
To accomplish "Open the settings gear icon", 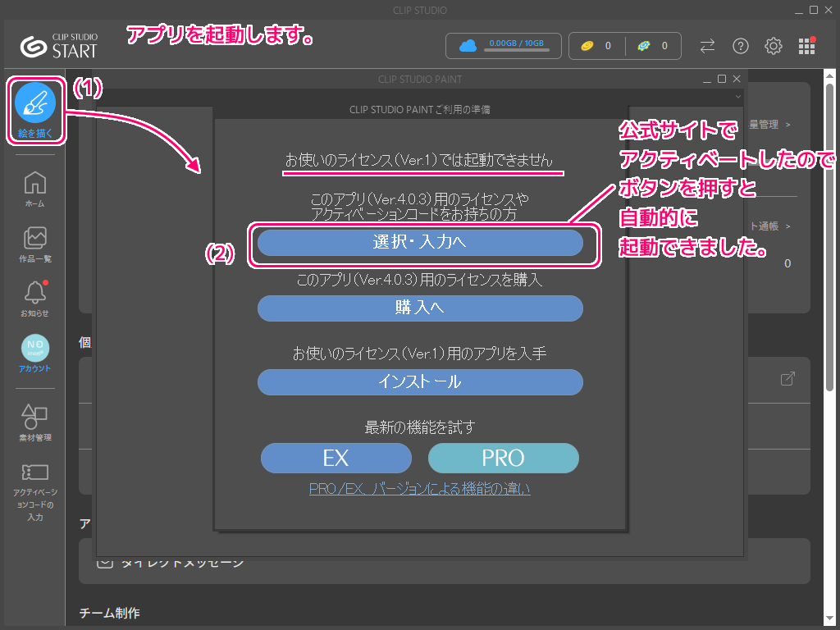I will (773, 46).
